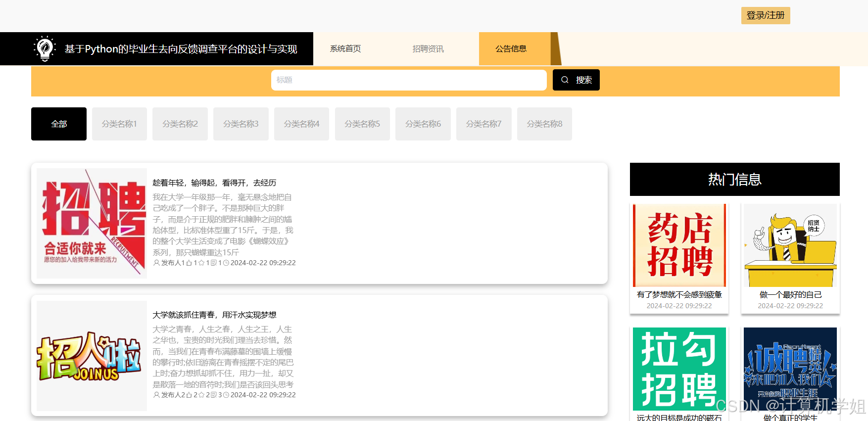Screen dimensions: 868x421
Task: Click the 搜索 button
Action: (576, 80)
